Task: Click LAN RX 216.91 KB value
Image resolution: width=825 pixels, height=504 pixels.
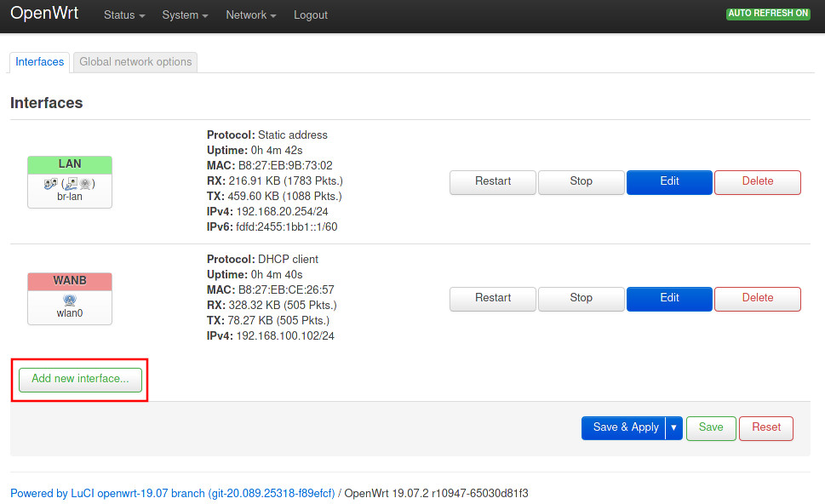Action: (286, 181)
